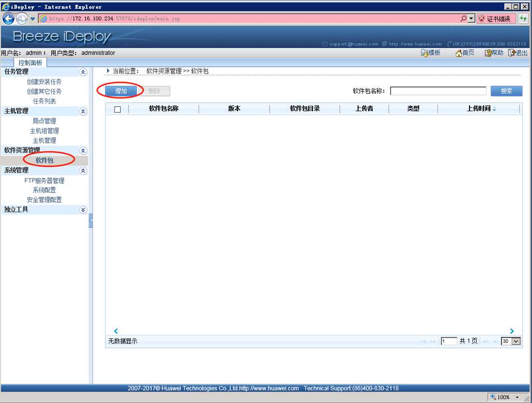Open the address bar autocomplete dropdown

pyautogui.click(x=471, y=18)
